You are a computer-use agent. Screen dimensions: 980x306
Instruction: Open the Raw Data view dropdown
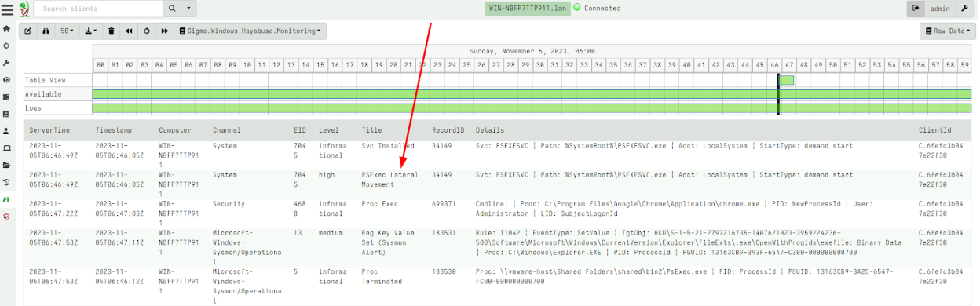(948, 31)
